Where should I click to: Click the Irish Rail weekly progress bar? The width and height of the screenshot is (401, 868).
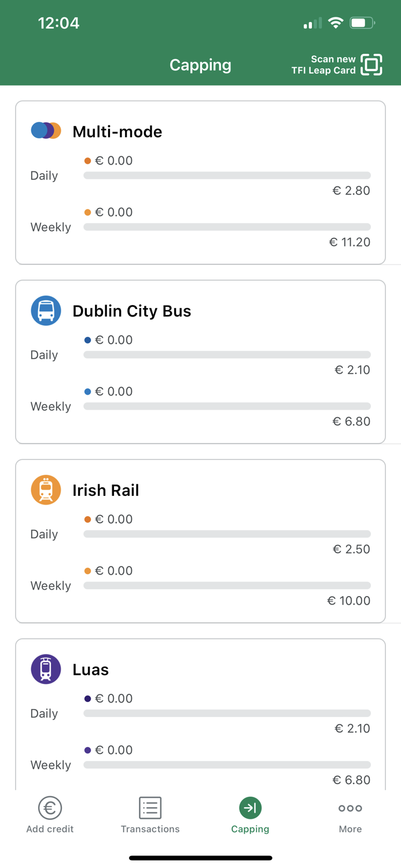click(227, 586)
